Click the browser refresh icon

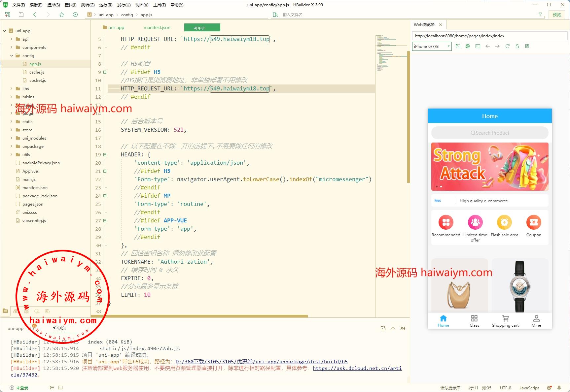pyautogui.click(x=507, y=46)
